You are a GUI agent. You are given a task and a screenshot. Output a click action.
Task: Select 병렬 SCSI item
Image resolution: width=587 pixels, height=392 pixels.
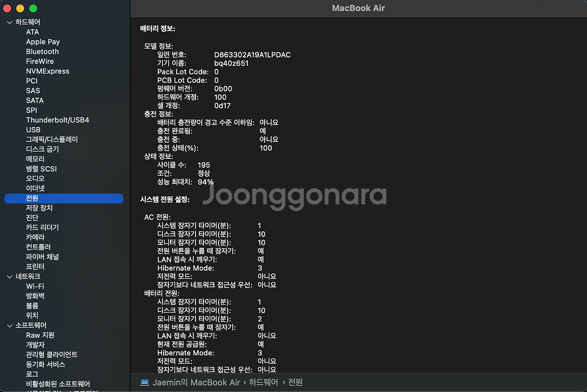coord(41,169)
